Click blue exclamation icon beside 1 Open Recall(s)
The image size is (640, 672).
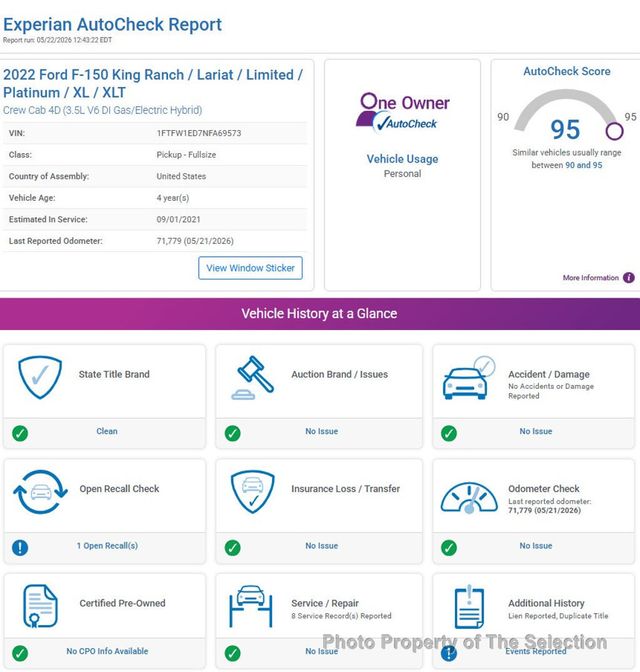[x=20, y=548]
